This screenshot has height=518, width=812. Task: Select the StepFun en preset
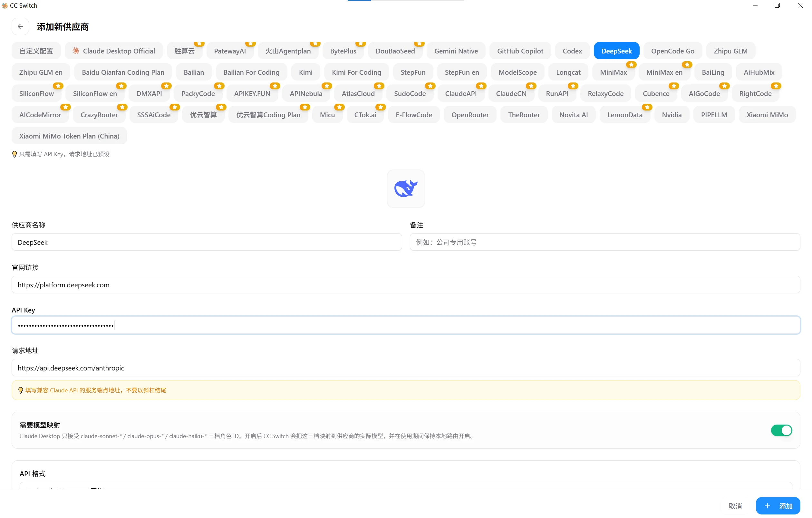coord(462,72)
